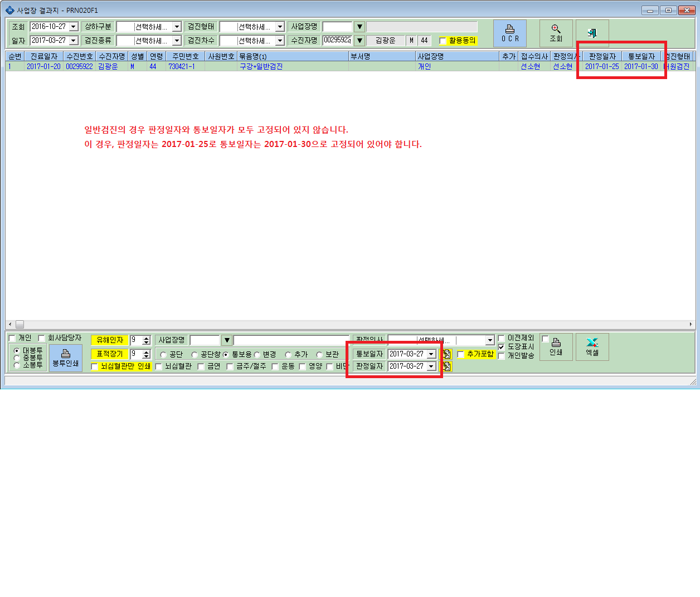Click the 봉투인쇄 envelope print button

click(x=66, y=358)
